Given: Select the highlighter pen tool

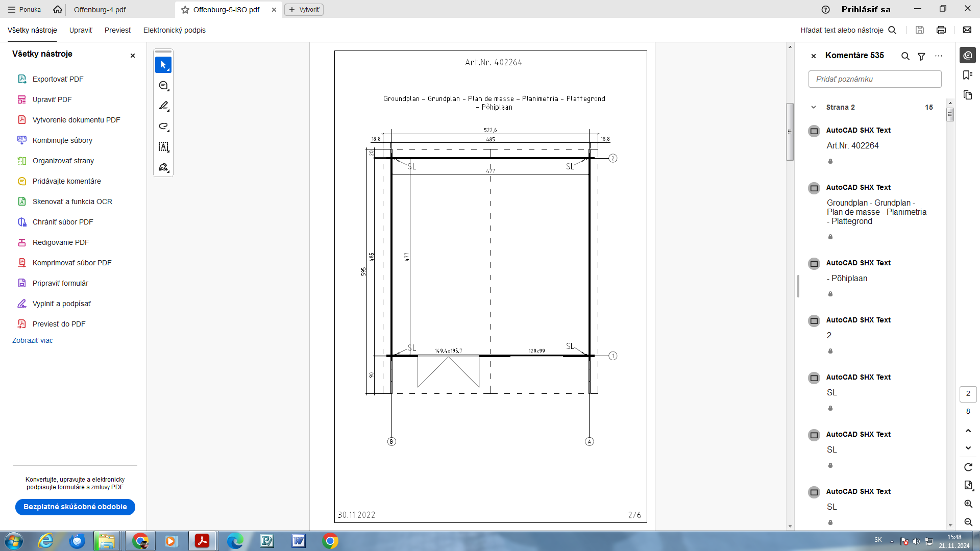Looking at the screenshot, I should [x=163, y=106].
